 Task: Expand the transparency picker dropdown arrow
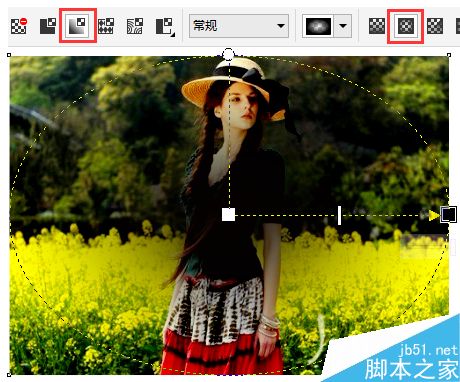pyautogui.click(x=343, y=26)
